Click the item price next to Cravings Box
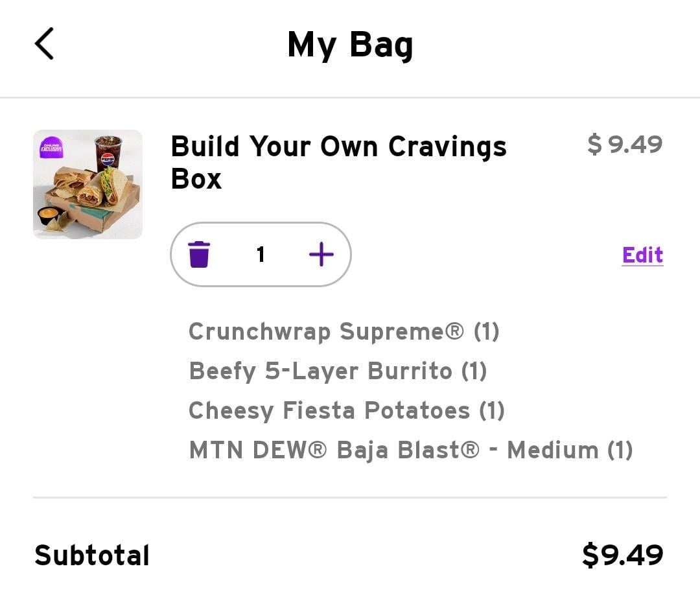 (625, 145)
